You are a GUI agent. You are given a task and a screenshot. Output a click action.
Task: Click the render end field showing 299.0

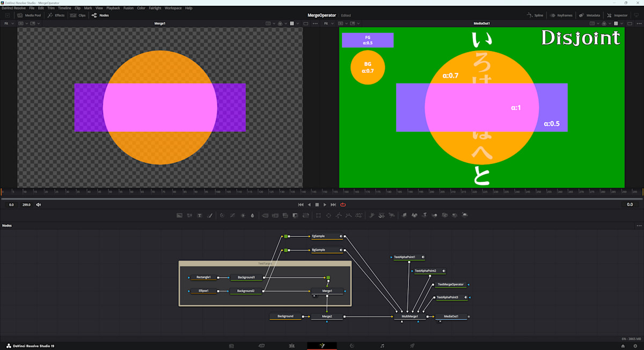[26, 204]
